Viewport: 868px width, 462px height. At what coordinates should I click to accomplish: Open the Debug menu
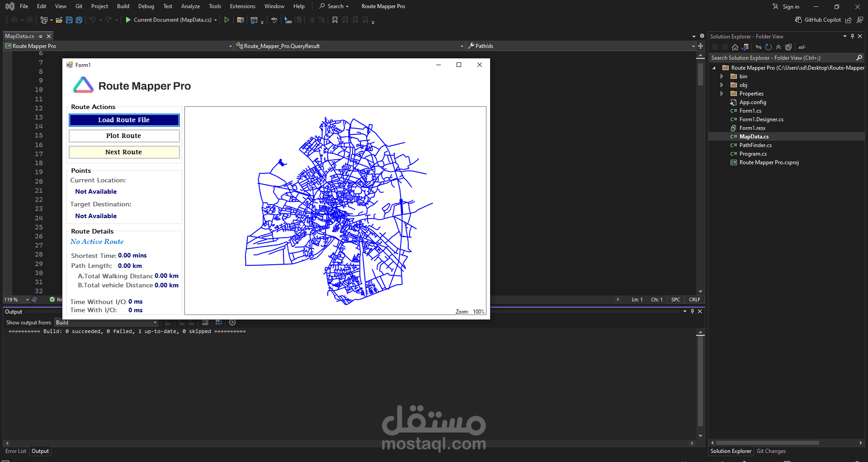pyautogui.click(x=146, y=6)
